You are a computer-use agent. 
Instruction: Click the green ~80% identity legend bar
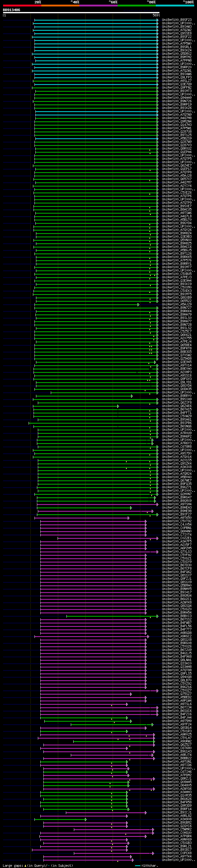[x=137, y=6]
